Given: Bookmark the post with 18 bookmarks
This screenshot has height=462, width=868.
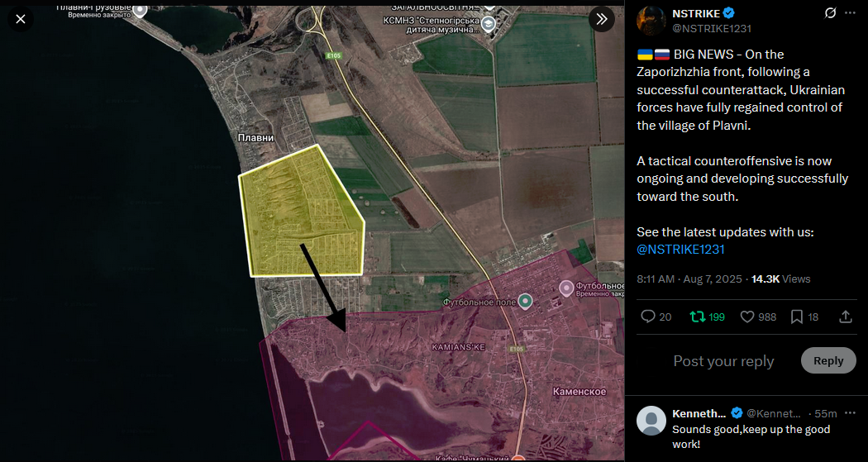Looking at the screenshot, I should coord(797,317).
